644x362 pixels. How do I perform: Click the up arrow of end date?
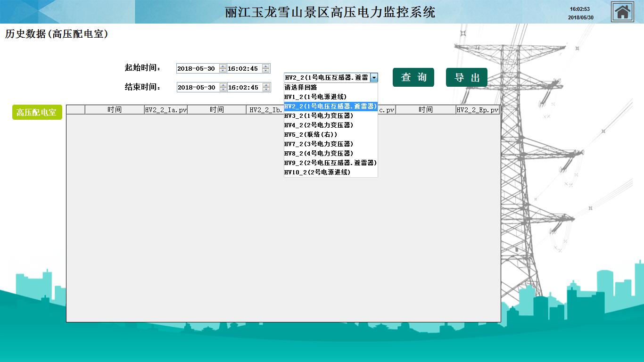[x=223, y=85]
